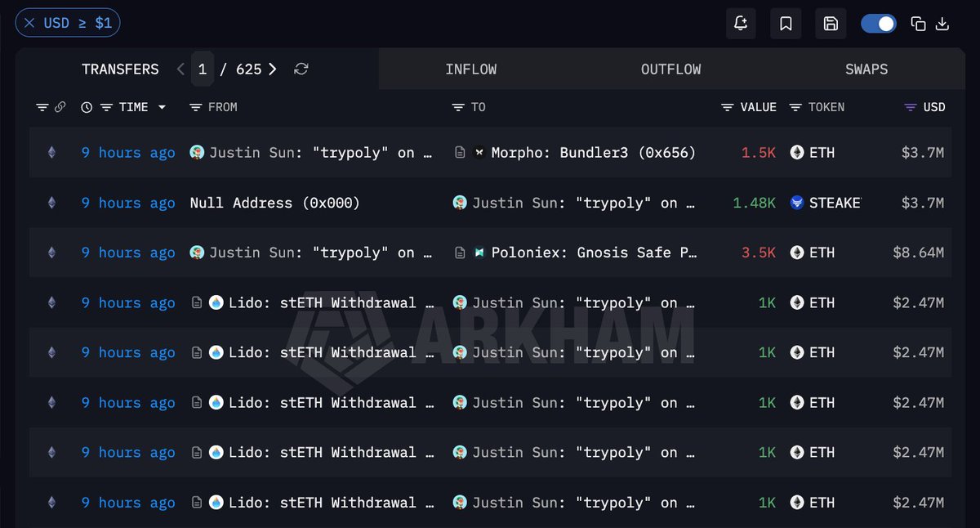Bookmark this view with the bookmark icon
Screen dimensions: 980x528
click(x=786, y=24)
